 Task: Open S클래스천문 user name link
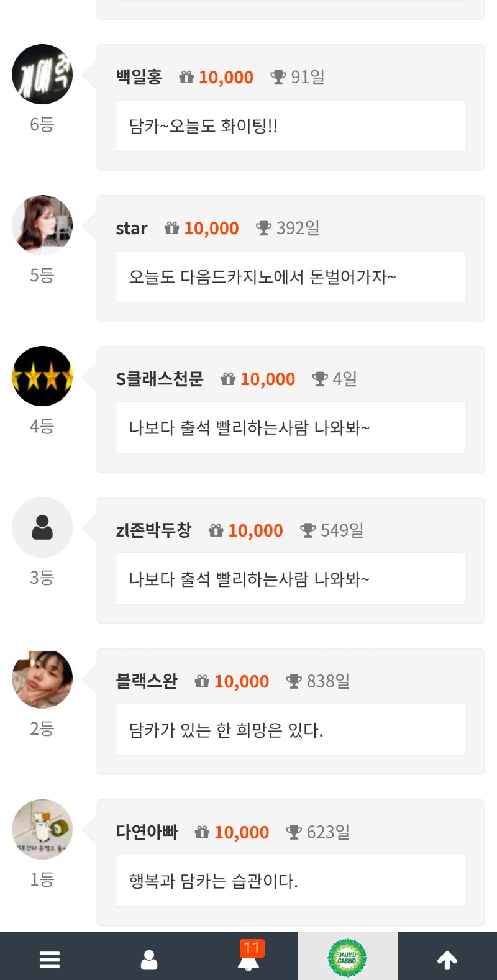coord(160,379)
